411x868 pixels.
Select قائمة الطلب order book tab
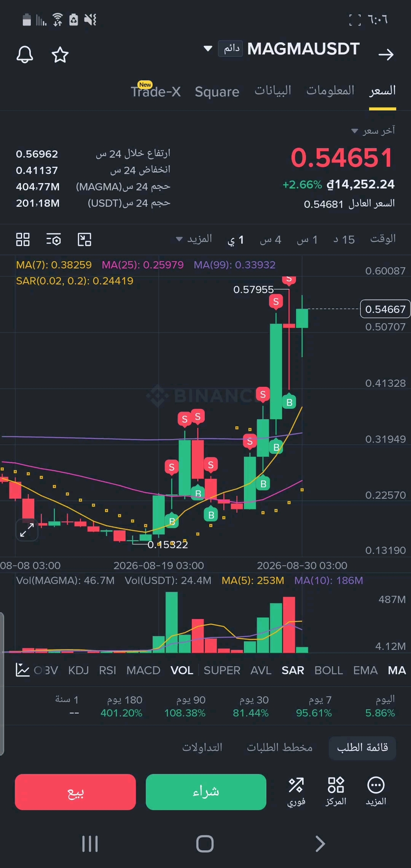point(362,748)
